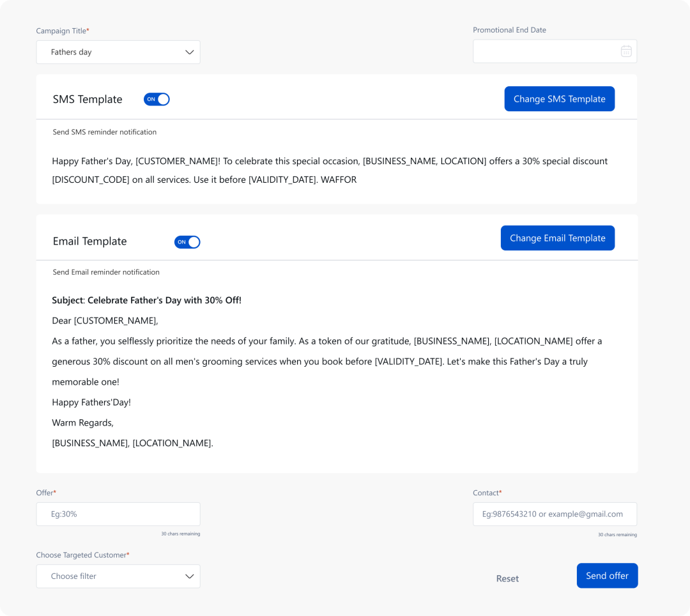The image size is (690, 616).
Task: Turn off the SMS Template switch
Action: click(x=157, y=99)
